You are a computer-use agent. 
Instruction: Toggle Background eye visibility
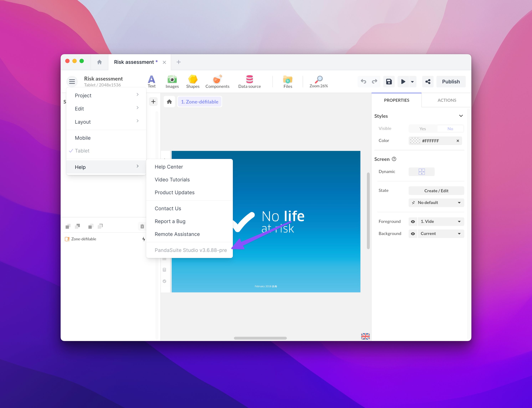(x=413, y=234)
